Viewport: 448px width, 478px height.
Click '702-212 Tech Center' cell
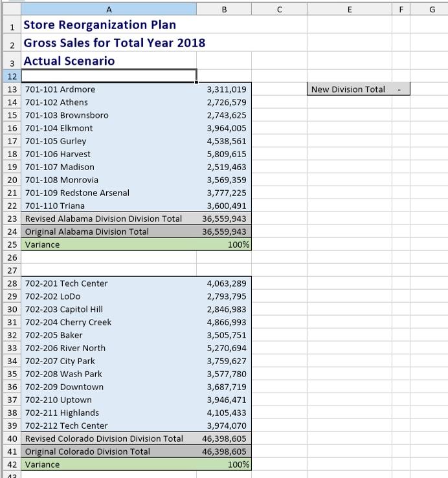[109, 426]
